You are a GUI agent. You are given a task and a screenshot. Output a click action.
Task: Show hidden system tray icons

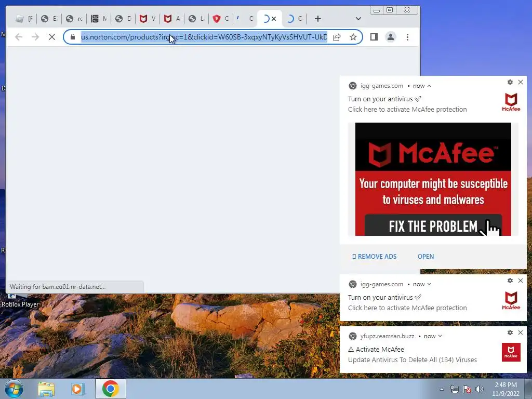[442, 389]
